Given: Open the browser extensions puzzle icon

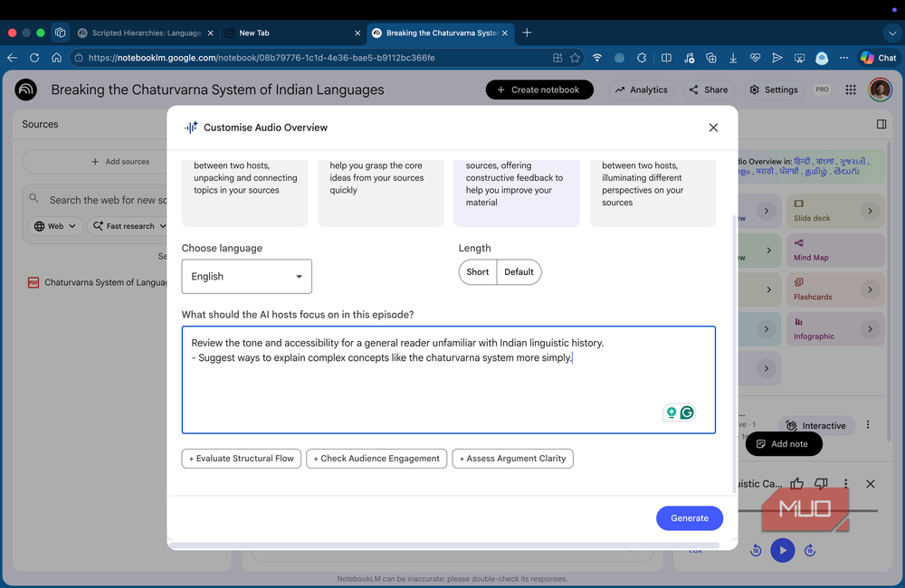Looking at the screenshot, I should [x=642, y=58].
